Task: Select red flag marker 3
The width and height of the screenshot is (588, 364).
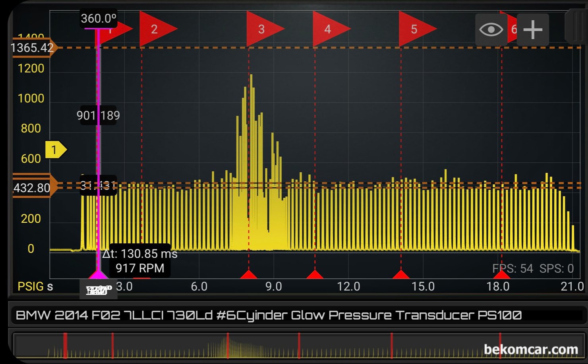Action: [265, 29]
